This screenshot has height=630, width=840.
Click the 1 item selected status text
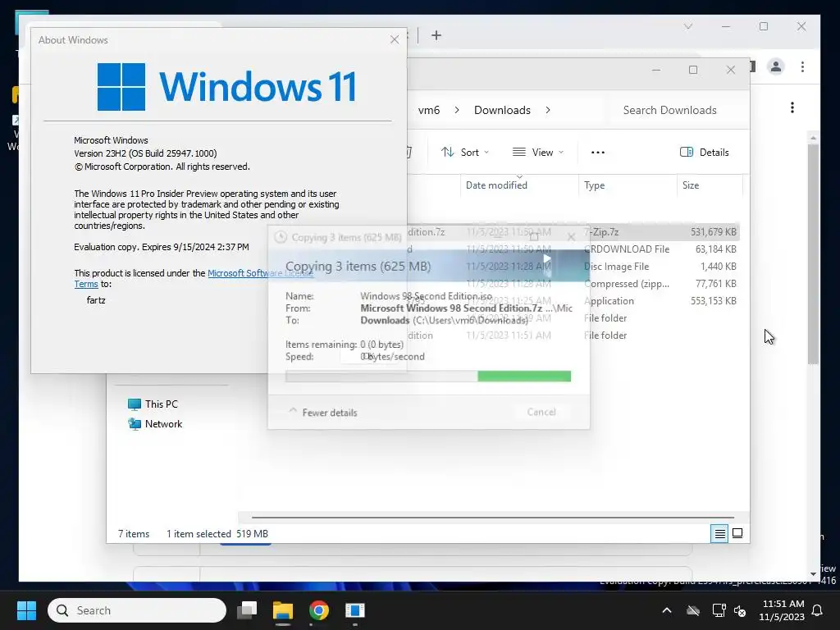click(x=199, y=533)
